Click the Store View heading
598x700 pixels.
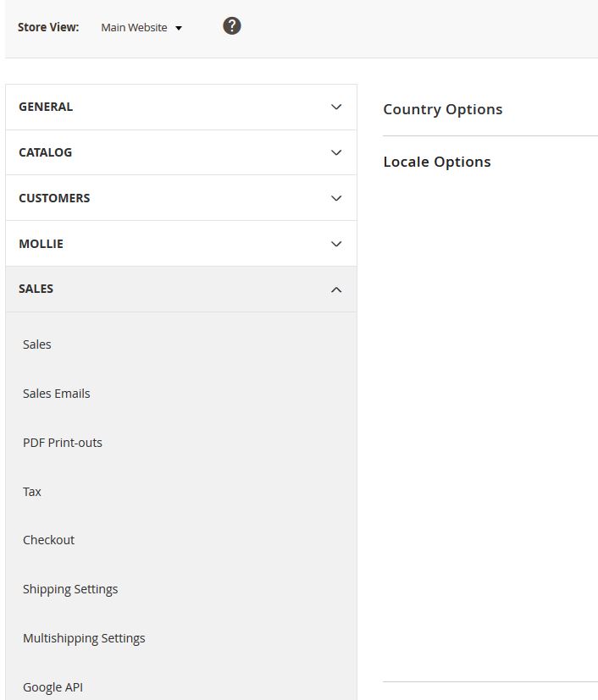click(x=47, y=26)
